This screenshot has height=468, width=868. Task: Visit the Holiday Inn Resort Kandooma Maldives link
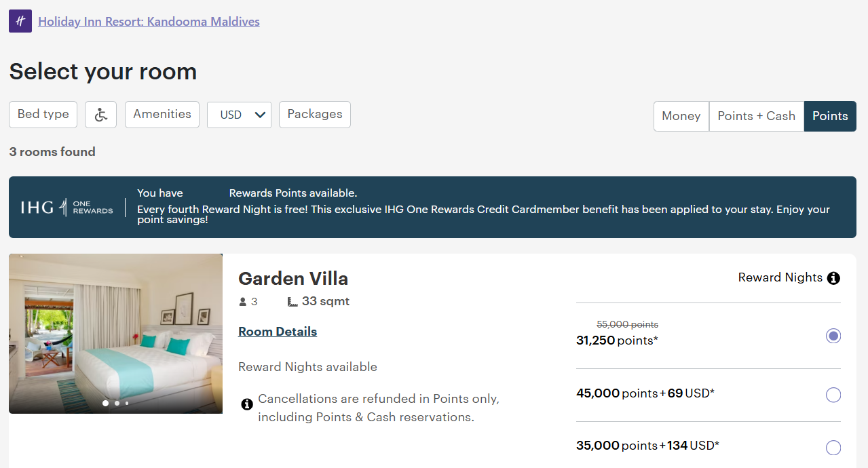149,21
